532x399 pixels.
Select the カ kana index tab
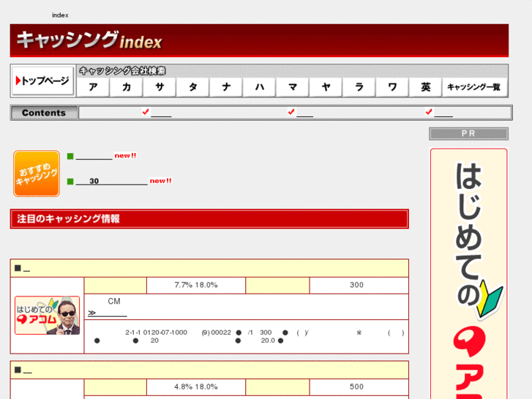(126, 87)
